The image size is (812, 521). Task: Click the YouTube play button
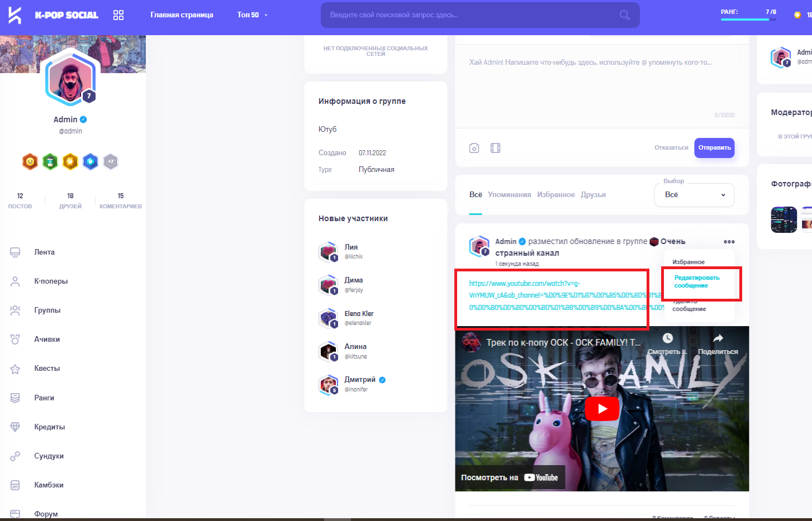[602, 409]
